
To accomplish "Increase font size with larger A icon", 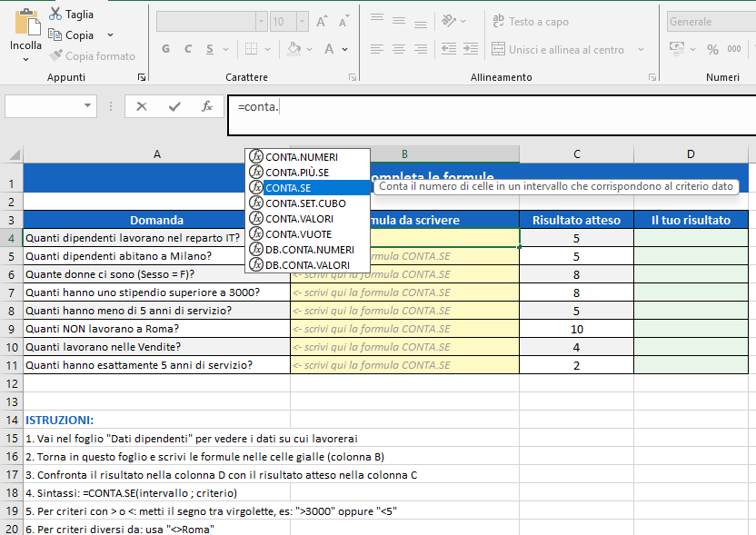I will coord(322,22).
